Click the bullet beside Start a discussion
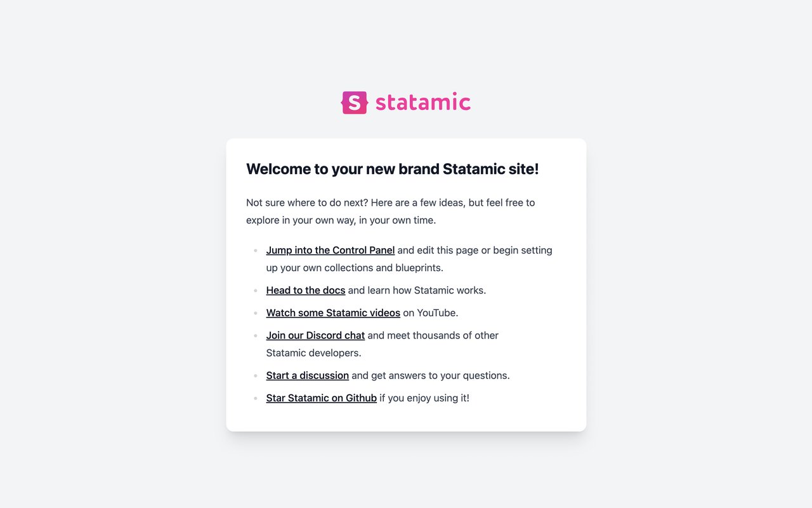812x508 pixels. pyautogui.click(x=256, y=376)
